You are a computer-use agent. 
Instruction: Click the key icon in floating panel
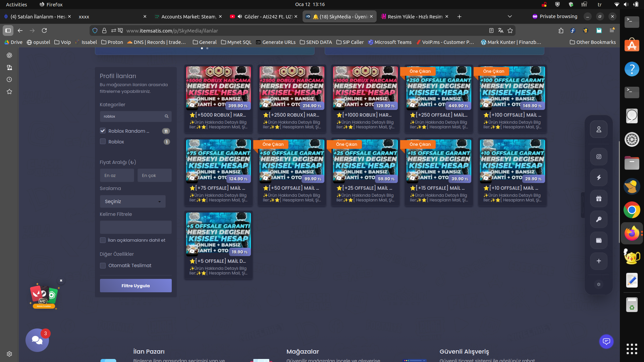pyautogui.click(x=599, y=220)
